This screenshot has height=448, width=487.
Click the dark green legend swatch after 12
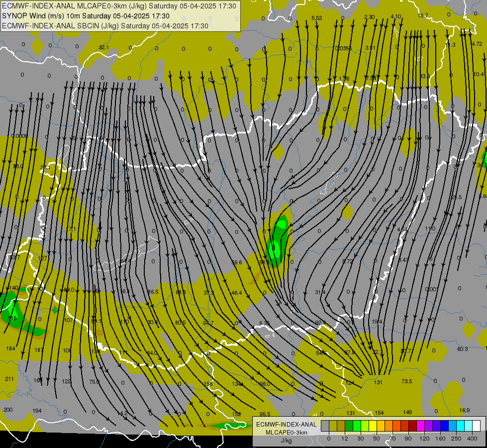pyautogui.click(x=349, y=426)
